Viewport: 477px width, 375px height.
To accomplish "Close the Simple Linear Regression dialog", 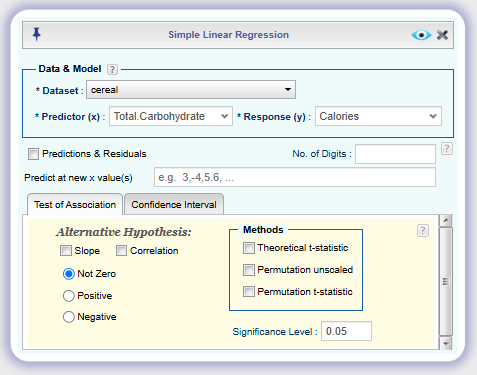I will [442, 35].
